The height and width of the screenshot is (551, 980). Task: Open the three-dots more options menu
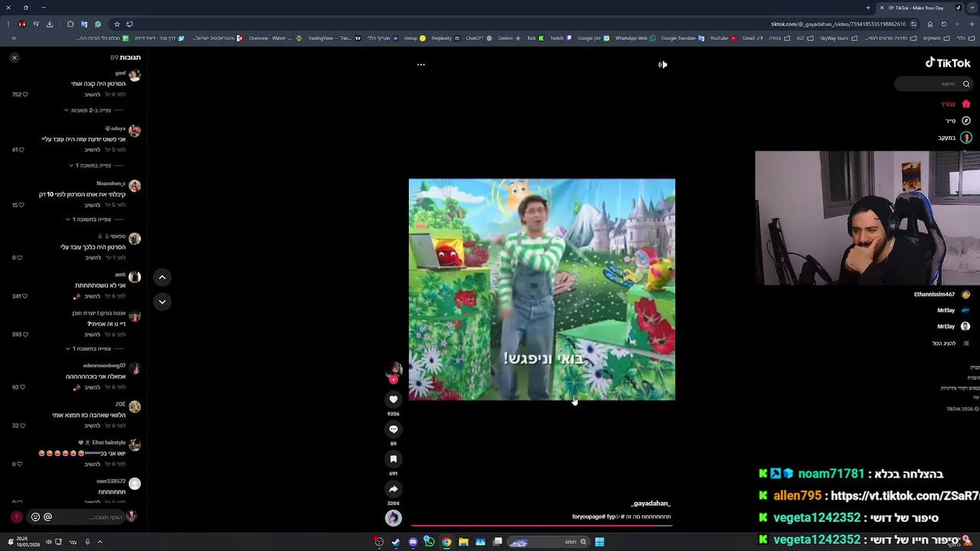[421, 64]
